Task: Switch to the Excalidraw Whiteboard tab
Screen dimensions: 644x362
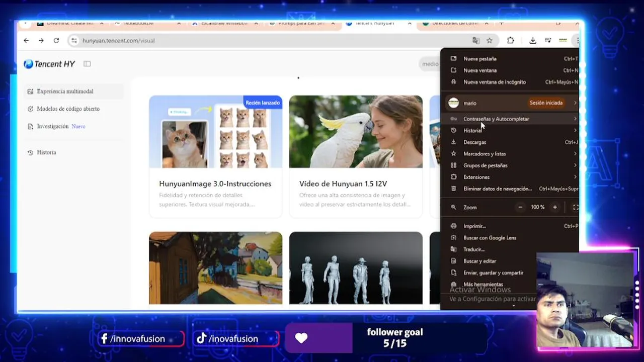Action: (224, 24)
